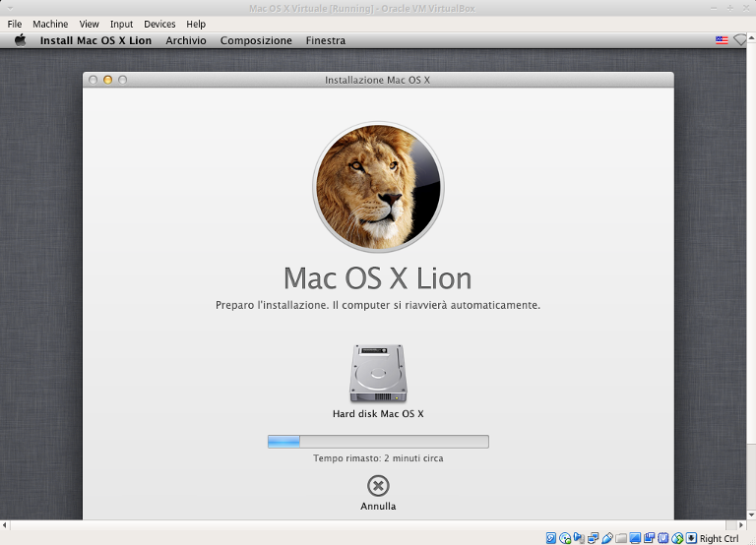
Task: Click the 'Mac OS X Lion' heading
Action: tap(378, 278)
